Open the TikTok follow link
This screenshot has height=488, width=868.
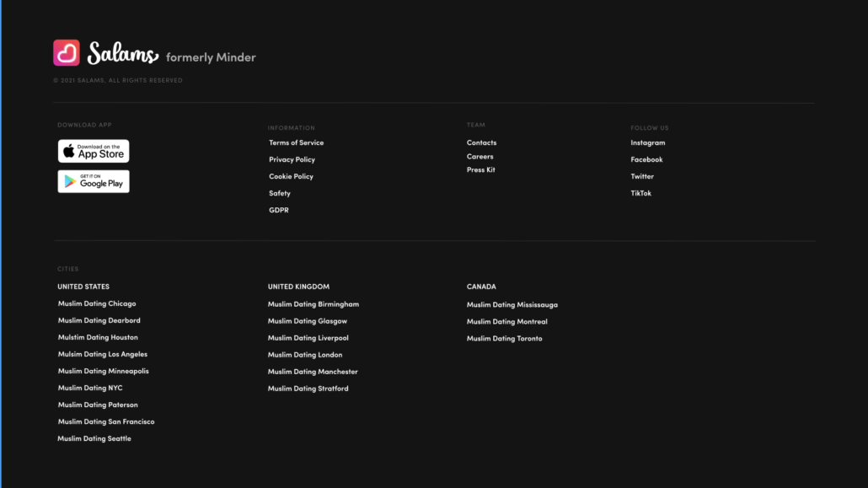(641, 193)
